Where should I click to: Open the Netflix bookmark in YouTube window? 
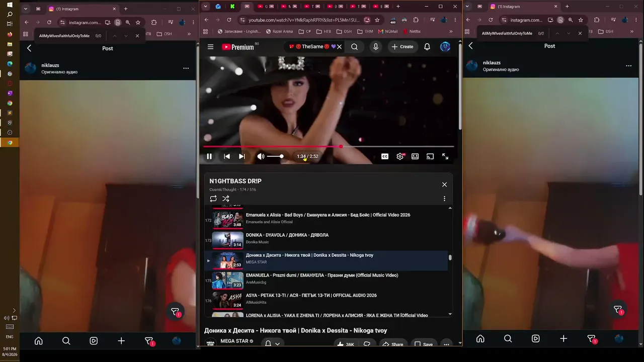(411, 31)
